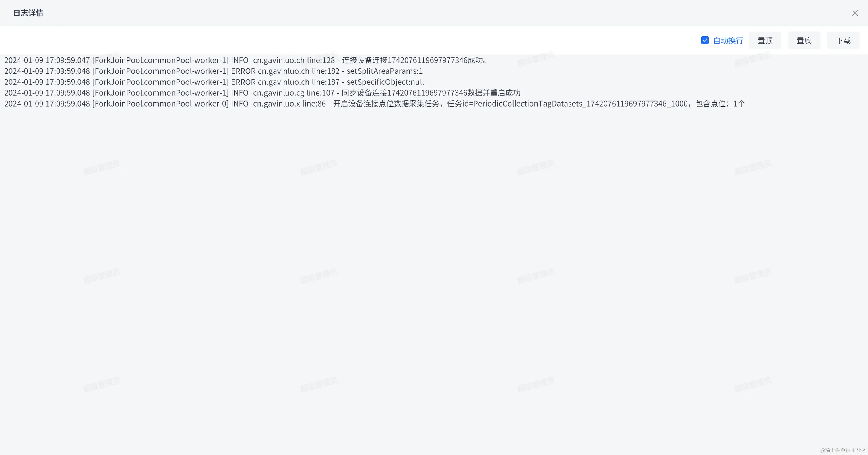Close the 日志详情 dialog with X icon
The width and height of the screenshot is (868, 455).
(x=855, y=13)
